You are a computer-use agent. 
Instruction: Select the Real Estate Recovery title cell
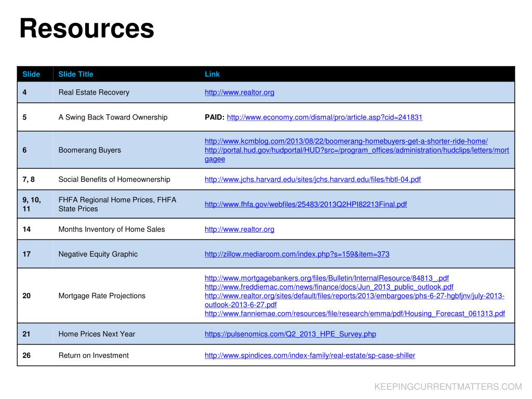[x=127, y=92]
